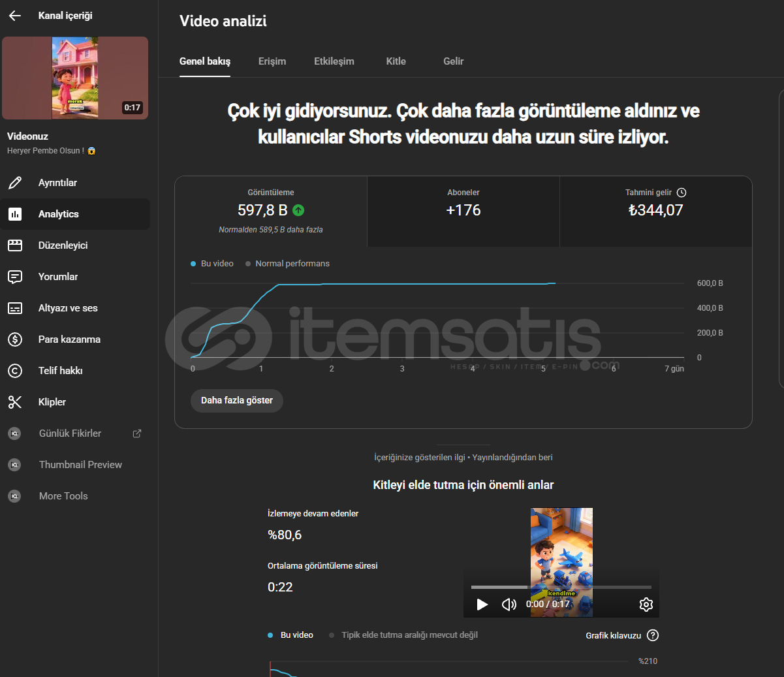The width and height of the screenshot is (784, 677).
Task: Open Ayrıntılar pencil icon in sidebar
Action: (15, 183)
